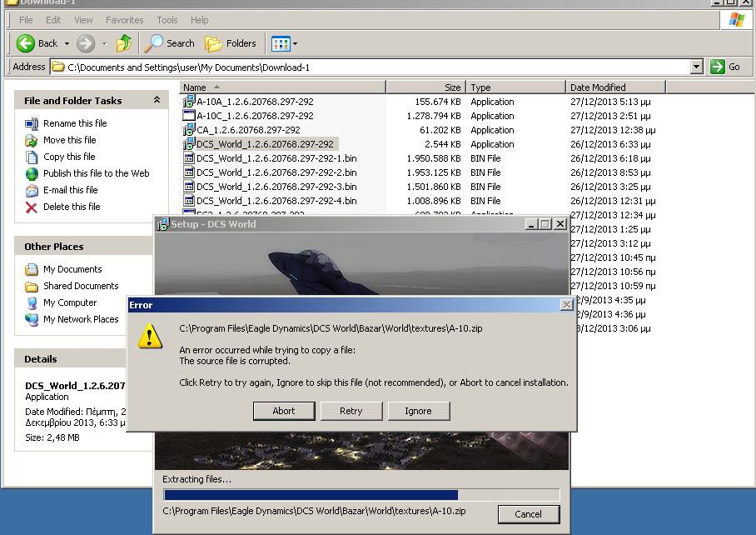This screenshot has width=756, height=535.
Task: Sort files by the Type column header
Action: point(516,87)
